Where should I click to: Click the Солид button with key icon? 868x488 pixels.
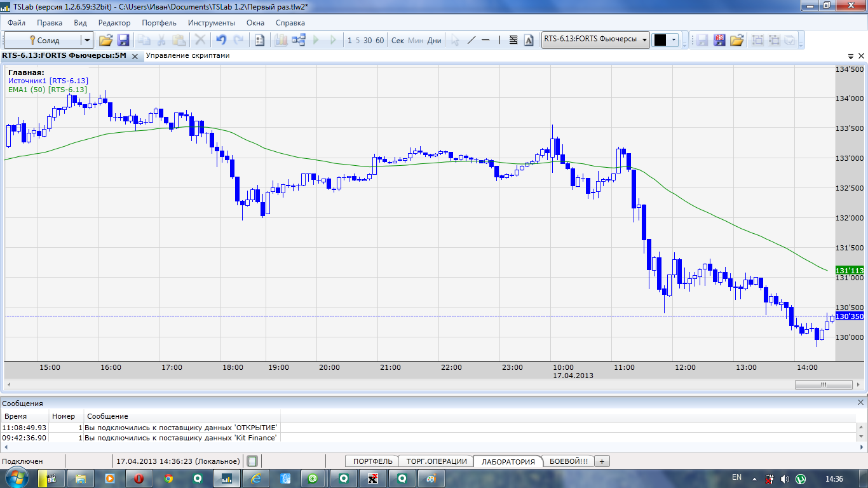pos(43,40)
